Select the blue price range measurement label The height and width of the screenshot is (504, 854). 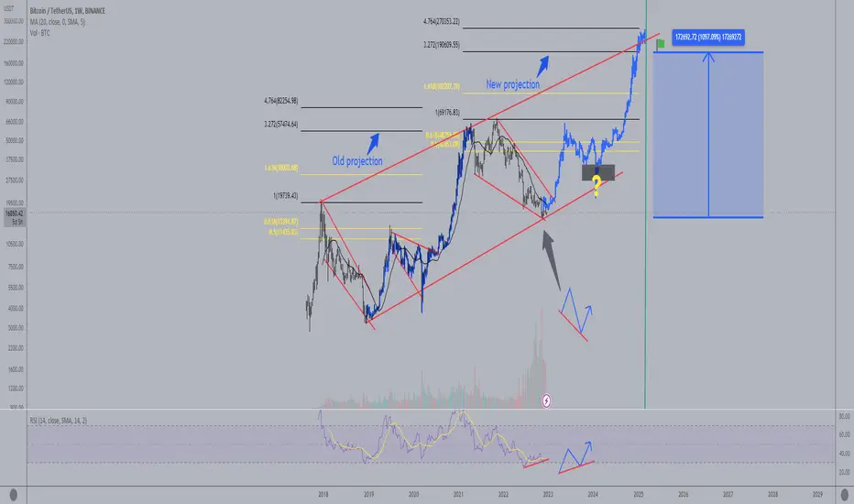point(708,37)
